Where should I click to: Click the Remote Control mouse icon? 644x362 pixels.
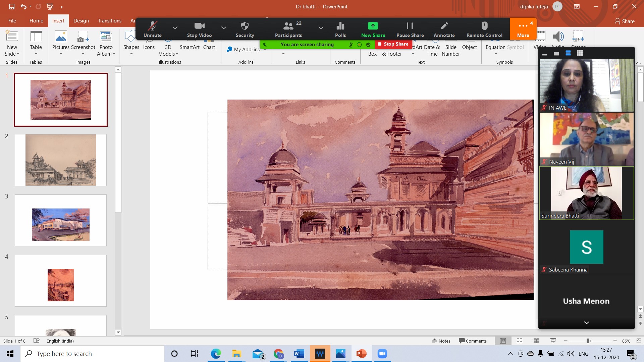484,26
